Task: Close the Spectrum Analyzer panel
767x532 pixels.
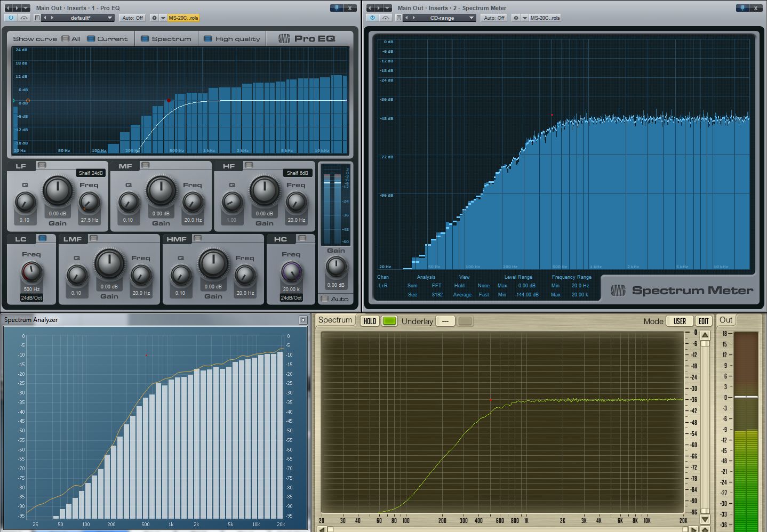Action: click(x=303, y=320)
